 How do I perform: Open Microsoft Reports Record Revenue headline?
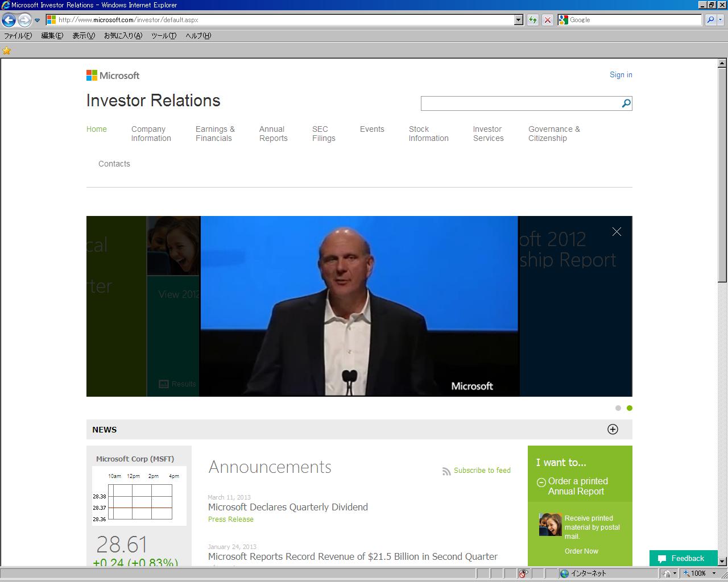pyautogui.click(x=353, y=556)
